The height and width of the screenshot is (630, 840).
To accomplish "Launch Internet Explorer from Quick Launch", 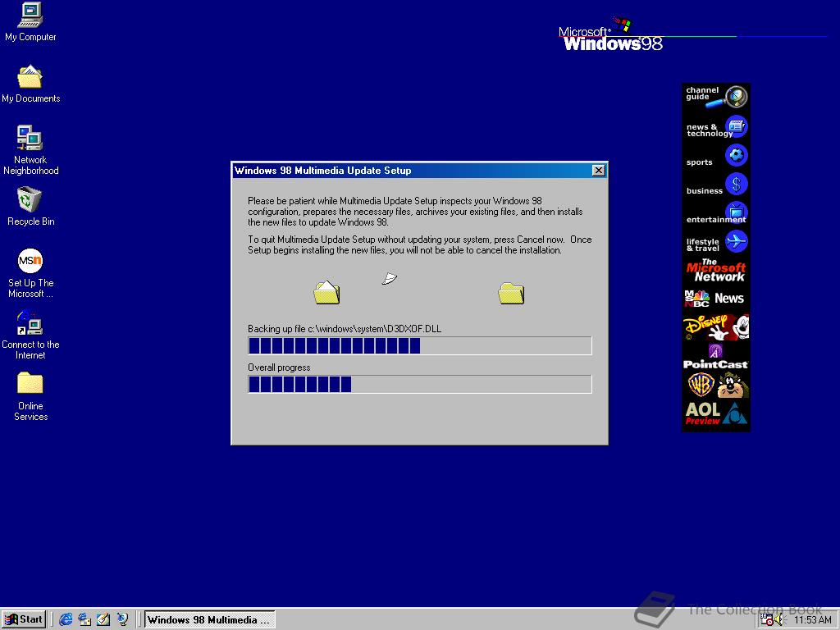I will pos(66,619).
